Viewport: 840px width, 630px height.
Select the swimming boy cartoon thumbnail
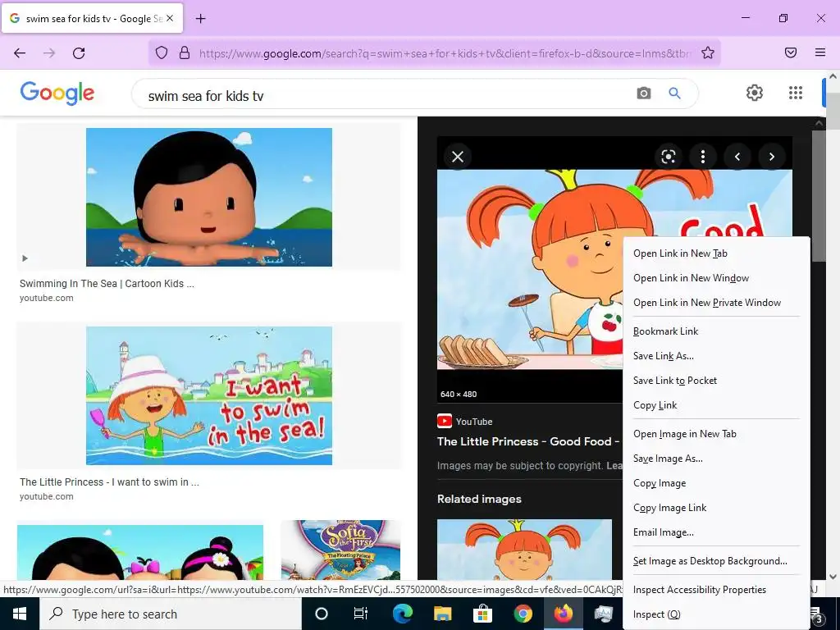(x=209, y=197)
